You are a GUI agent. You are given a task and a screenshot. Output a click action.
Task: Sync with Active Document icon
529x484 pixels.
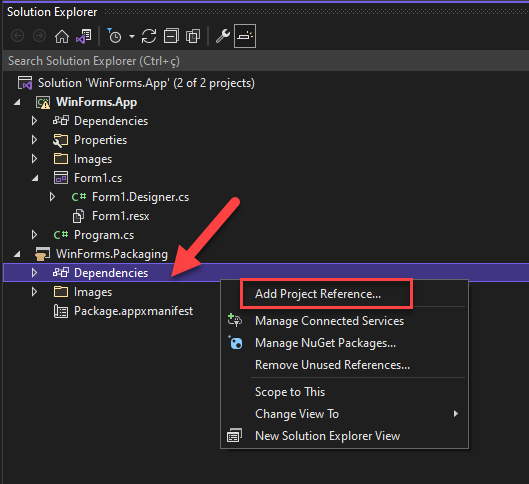(x=149, y=36)
